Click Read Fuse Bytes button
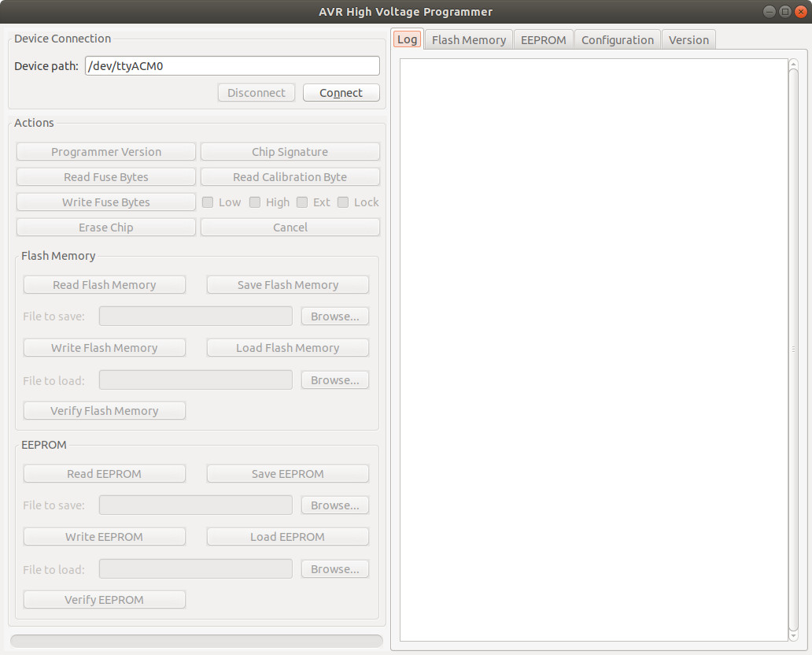Image resolution: width=812 pixels, height=655 pixels. (x=106, y=176)
